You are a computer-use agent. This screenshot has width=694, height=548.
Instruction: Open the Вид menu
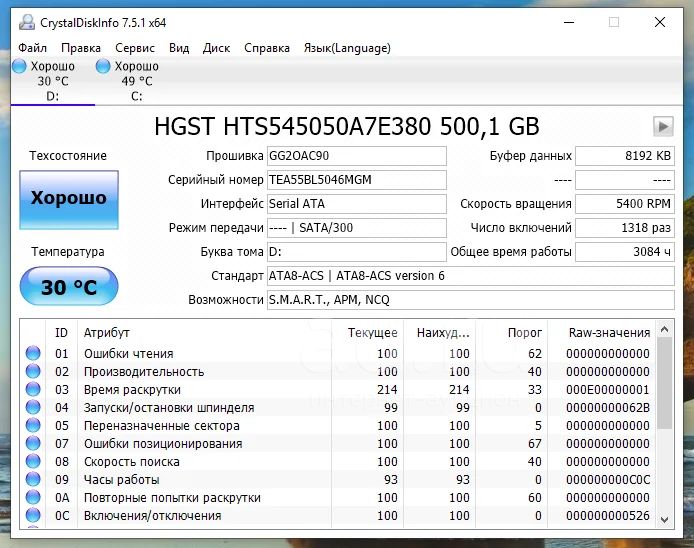point(179,48)
